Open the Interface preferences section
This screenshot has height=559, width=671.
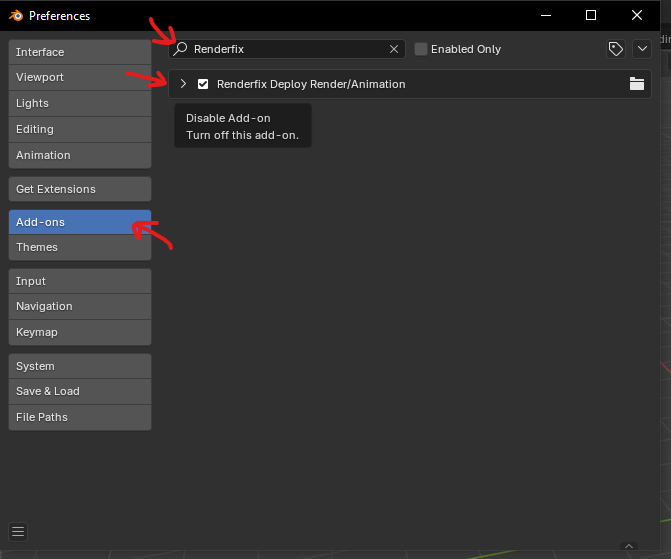click(80, 52)
